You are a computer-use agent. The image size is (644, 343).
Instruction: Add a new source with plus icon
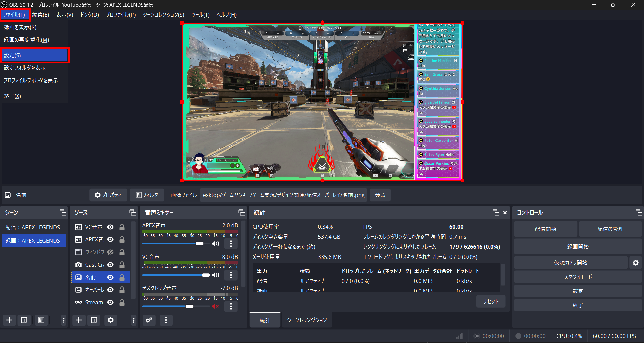coord(79,320)
